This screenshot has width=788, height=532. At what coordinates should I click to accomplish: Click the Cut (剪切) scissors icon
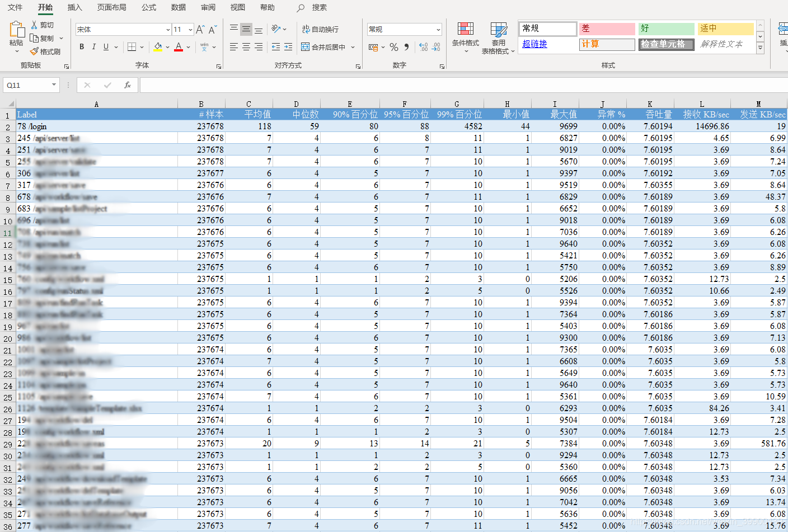(x=34, y=25)
